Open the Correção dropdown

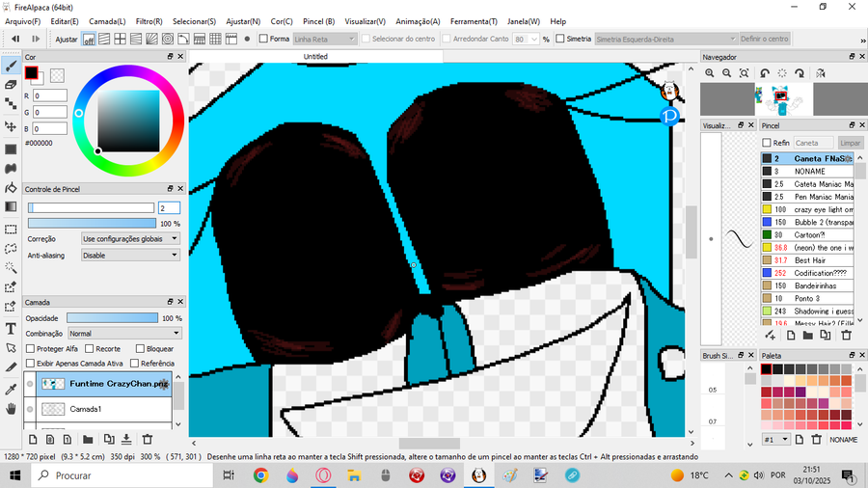130,239
